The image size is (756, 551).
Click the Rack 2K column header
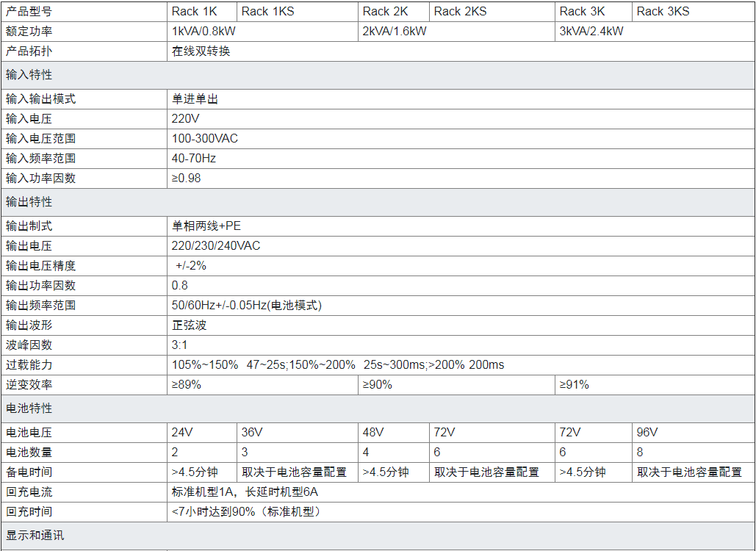[385, 11]
